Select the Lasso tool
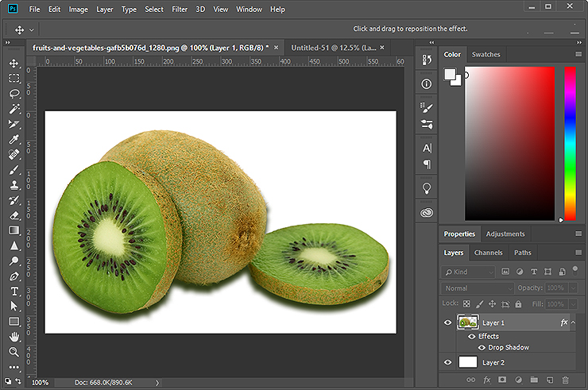588x390 pixels. (14, 94)
